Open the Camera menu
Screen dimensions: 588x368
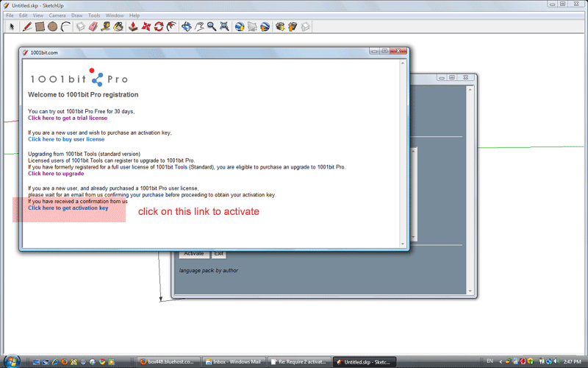(x=57, y=15)
